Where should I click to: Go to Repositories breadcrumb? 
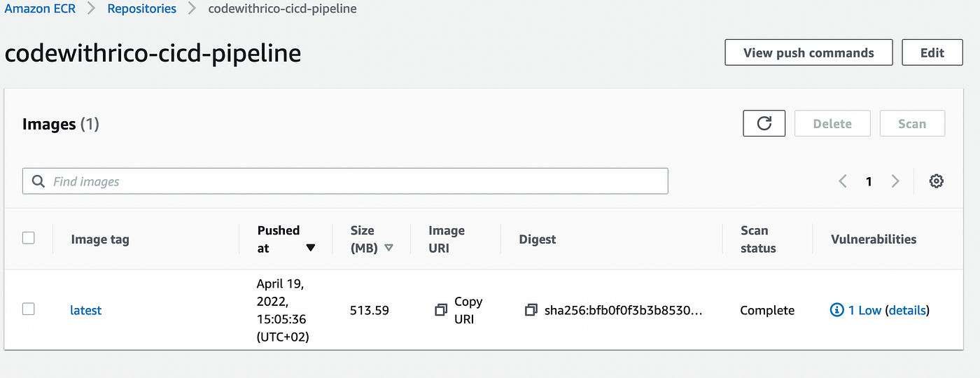[141, 9]
